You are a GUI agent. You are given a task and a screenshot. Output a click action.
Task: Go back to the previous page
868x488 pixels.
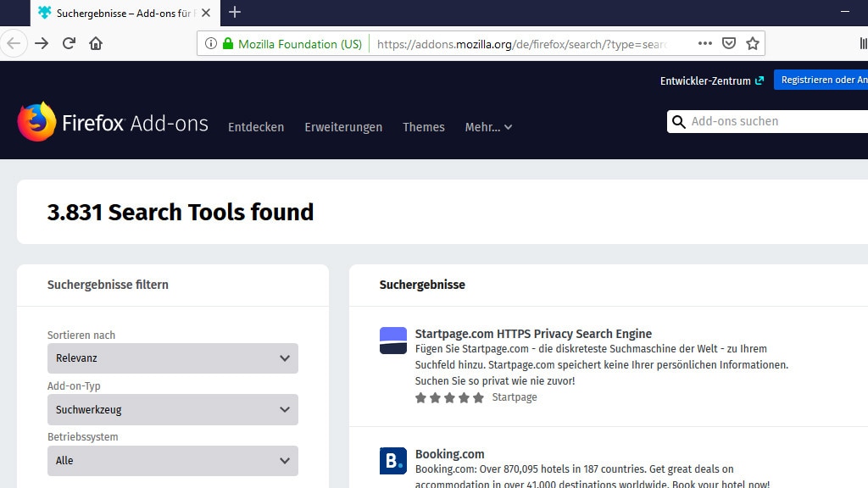tap(14, 44)
